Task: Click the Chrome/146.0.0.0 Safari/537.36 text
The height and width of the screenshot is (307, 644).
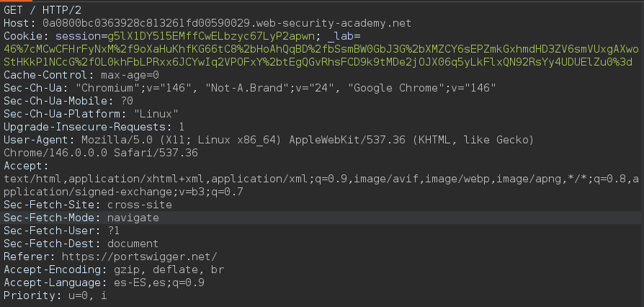Action: (x=100, y=153)
